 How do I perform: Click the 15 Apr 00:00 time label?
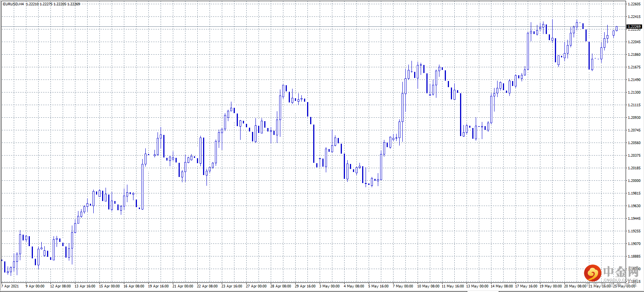pos(109,286)
